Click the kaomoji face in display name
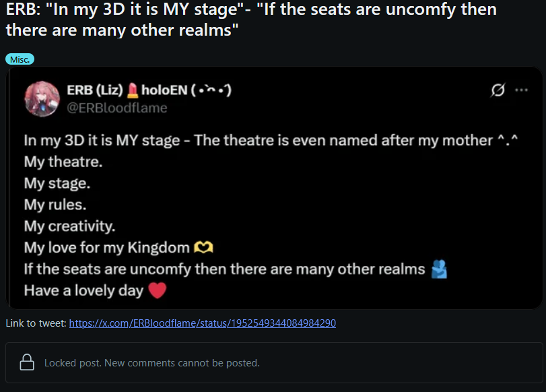Image resolution: width=546 pixels, height=392 pixels. point(212,90)
